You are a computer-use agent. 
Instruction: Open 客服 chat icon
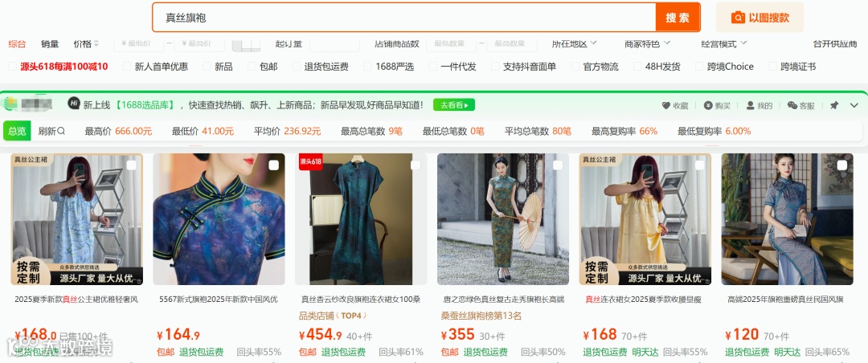(x=792, y=105)
